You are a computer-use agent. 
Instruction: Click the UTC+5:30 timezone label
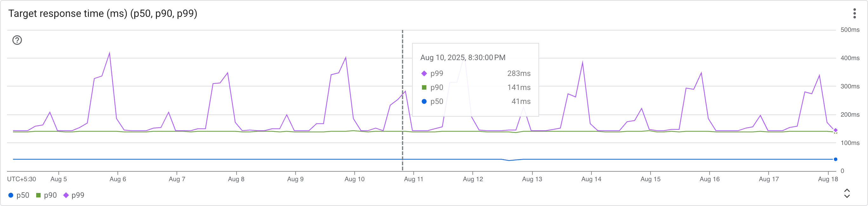point(21,179)
